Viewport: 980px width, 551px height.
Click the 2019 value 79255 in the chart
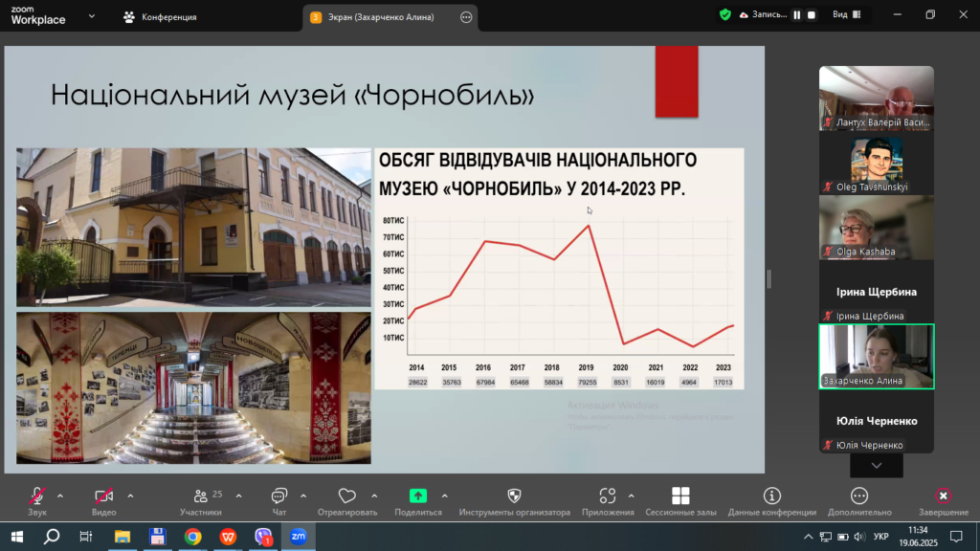pos(588,383)
